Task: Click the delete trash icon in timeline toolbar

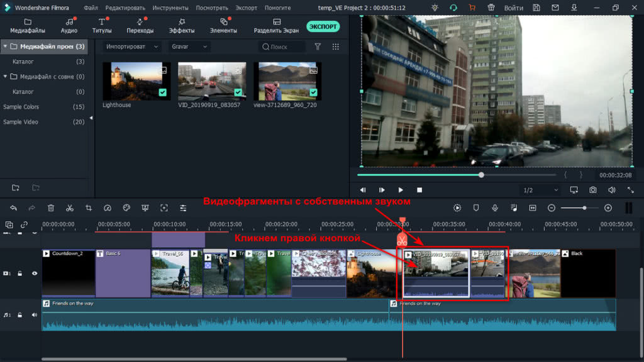Action: (x=51, y=208)
